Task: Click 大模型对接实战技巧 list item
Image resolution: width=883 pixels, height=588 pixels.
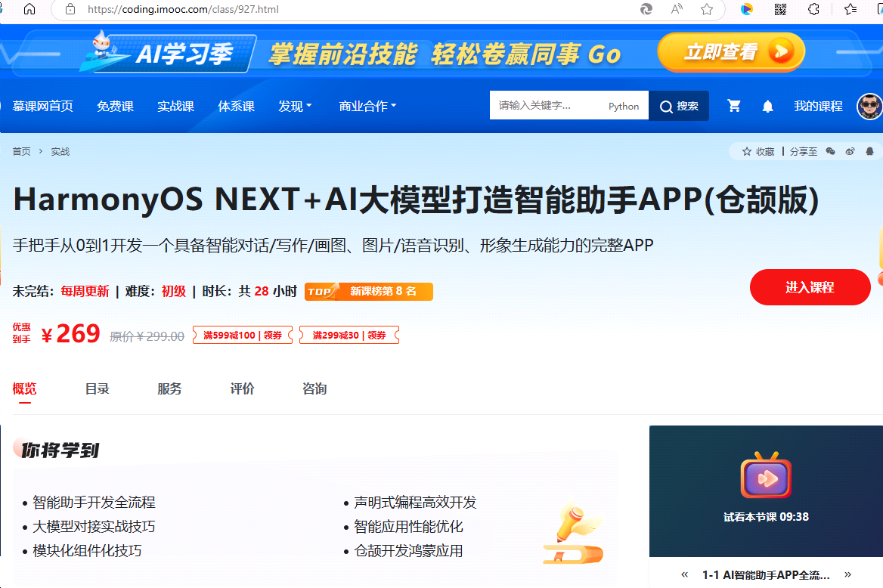Action: (94, 526)
